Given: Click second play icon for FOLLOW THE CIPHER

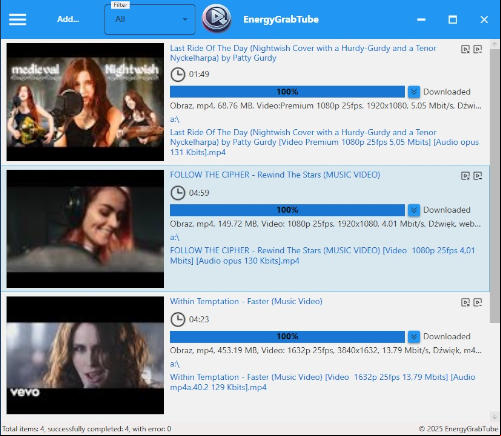Looking at the screenshot, I should click(x=478, y=176).
